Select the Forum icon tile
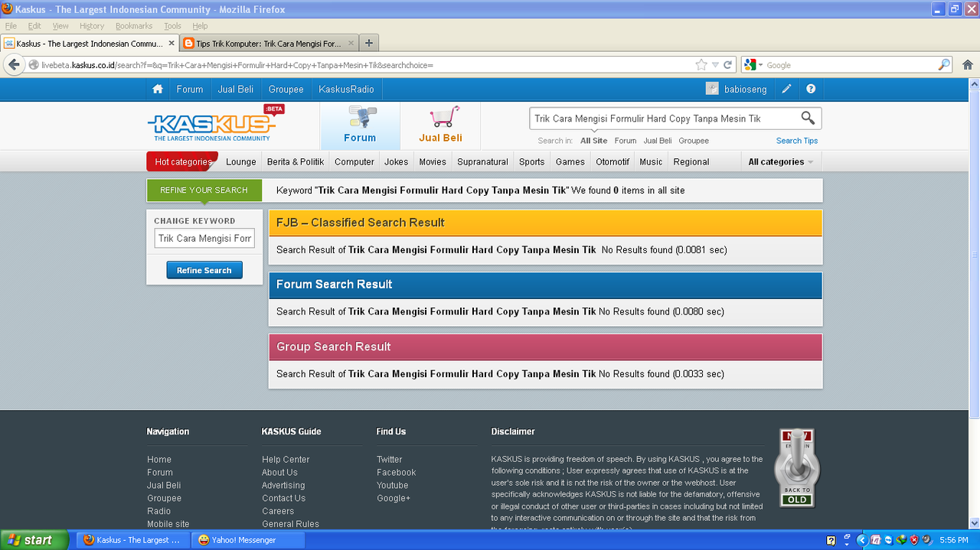This screenshot has height=550, width=980. tap(360, 125)
